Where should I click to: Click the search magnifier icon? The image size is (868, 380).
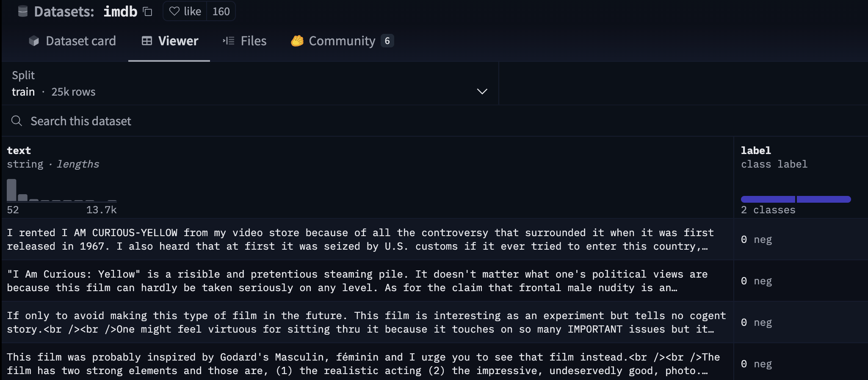(x=17, y=121)
